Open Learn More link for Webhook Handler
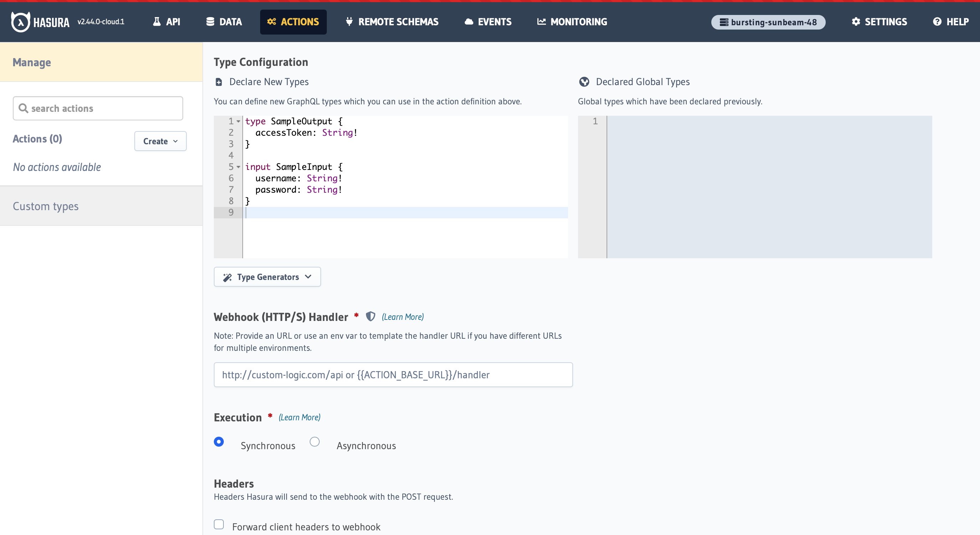This screenshot has width=980, height=535. [x=402, y=317]
